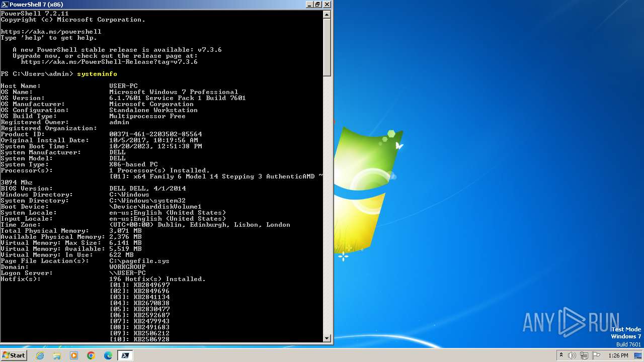Click the 'Type help to get help.' line

[49, 38]
